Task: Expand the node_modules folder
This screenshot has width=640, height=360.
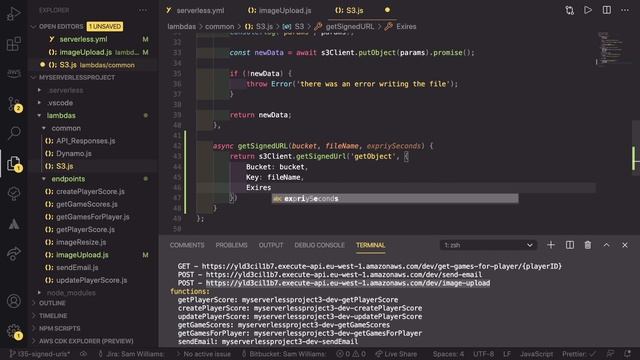Action: [x=71, y=293]
